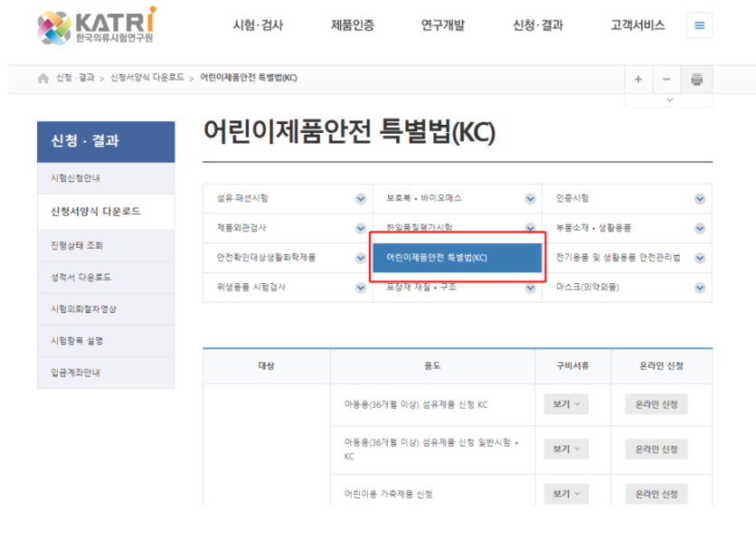Open the hamburger menu icon
The height and width of the screenshot is (540, 756).
(699, 25)
